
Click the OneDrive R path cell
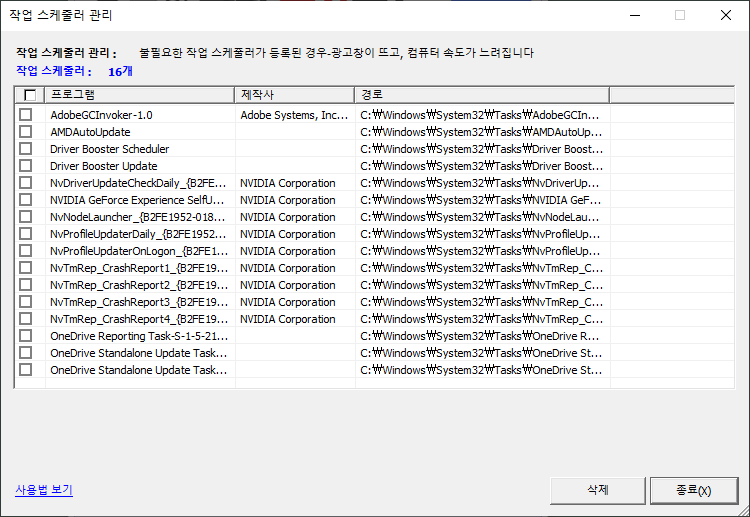pyautogui.click(x=480, y=336)
